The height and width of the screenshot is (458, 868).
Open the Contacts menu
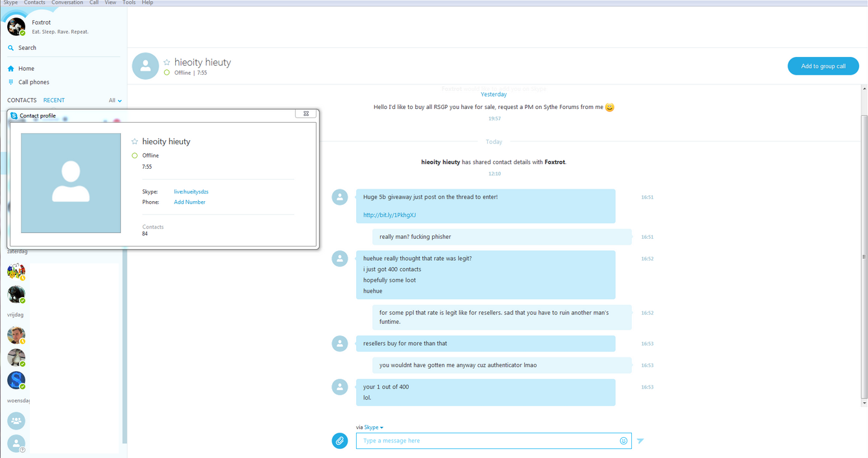pyautogui.click(x=34, y=3)
